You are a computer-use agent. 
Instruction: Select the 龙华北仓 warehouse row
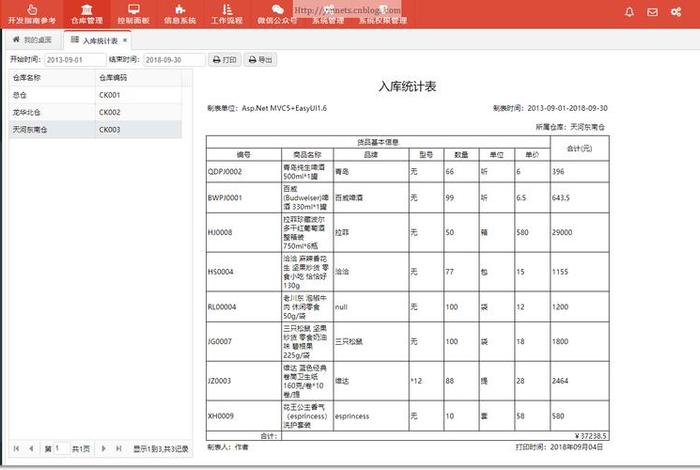coord(95,112)
